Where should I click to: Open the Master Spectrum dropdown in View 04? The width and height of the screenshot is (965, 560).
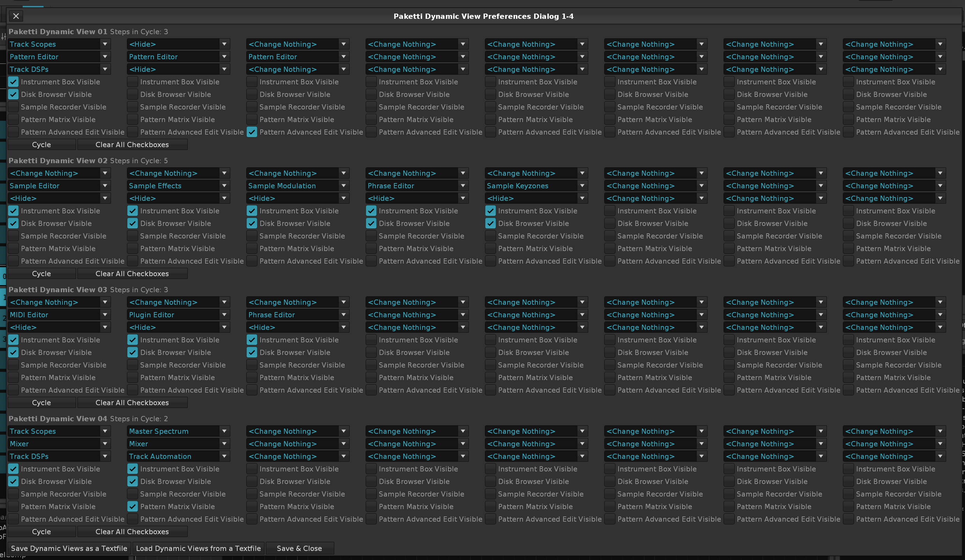click(x=178, y=431)
